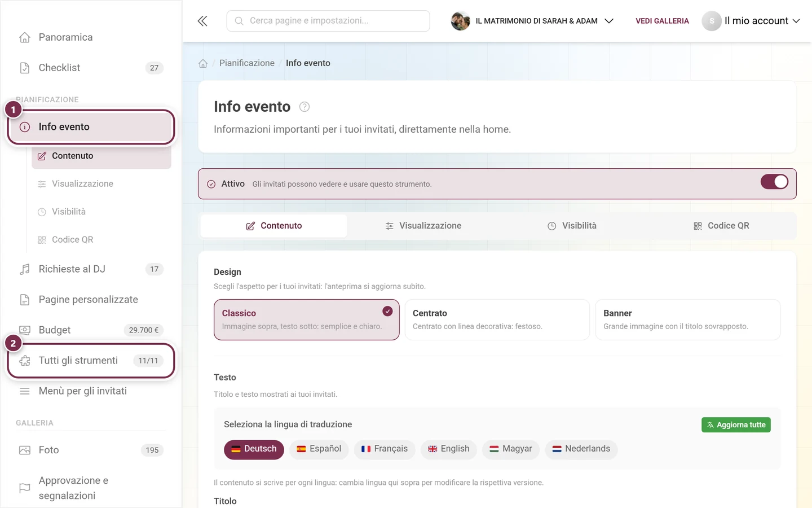Click the clock icon of the sidebar Visibilità item
This screenshot has height=508, width=812.
click(x=42, y=212)
